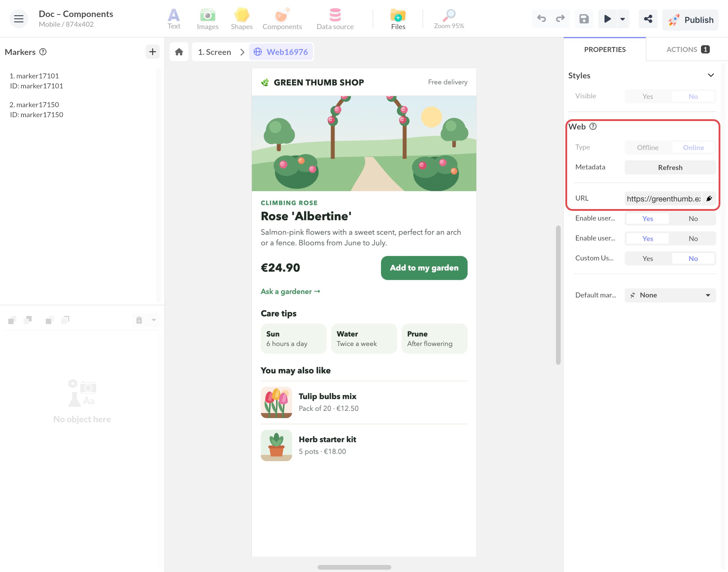The width and height of the screenshot is (728, 572).
Task: Open the Shapes tool
Action: coord(242,19)
